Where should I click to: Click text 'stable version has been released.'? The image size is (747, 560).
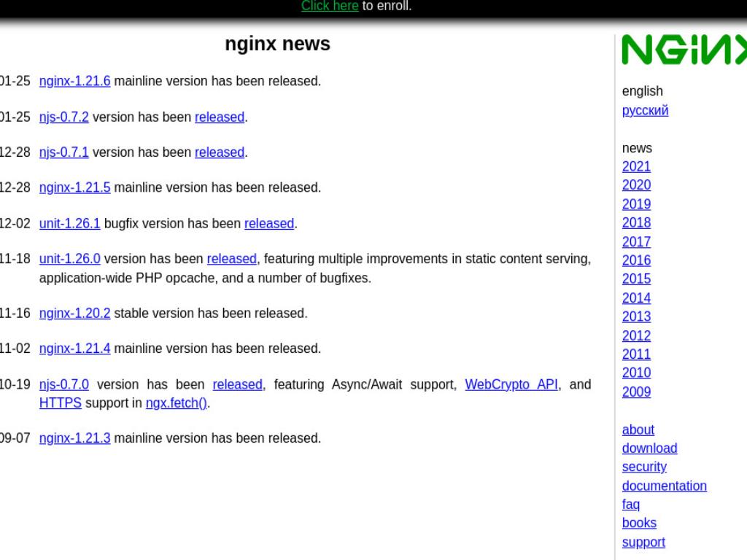211,314
